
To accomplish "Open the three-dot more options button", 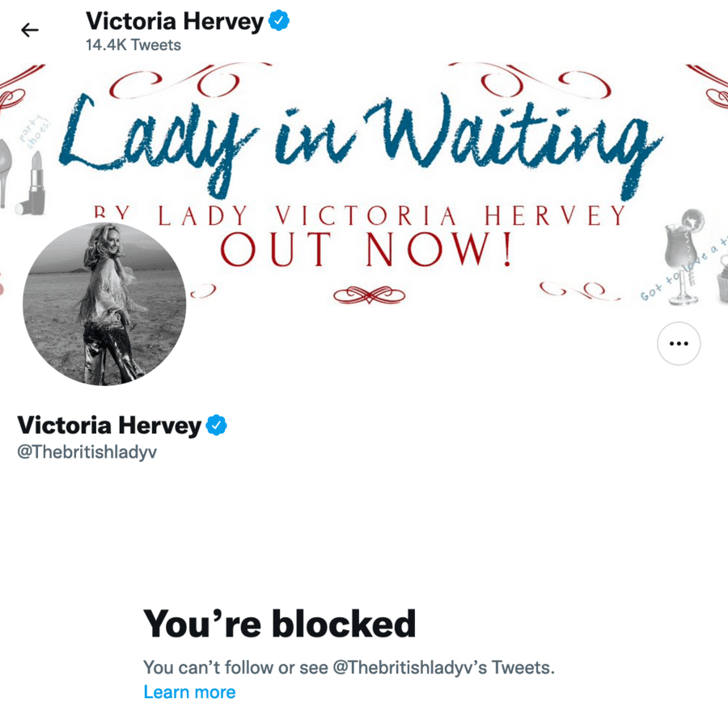I will (x=679, y=344).
